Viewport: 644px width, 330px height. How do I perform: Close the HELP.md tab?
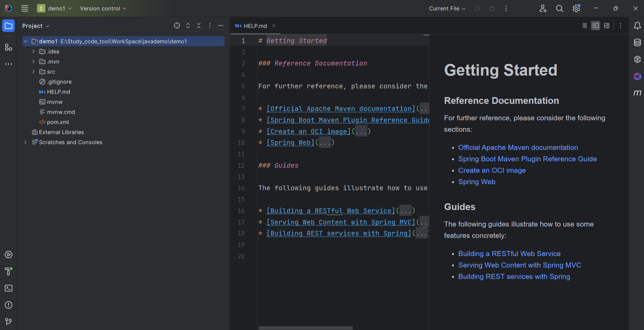tap(274, 26)
